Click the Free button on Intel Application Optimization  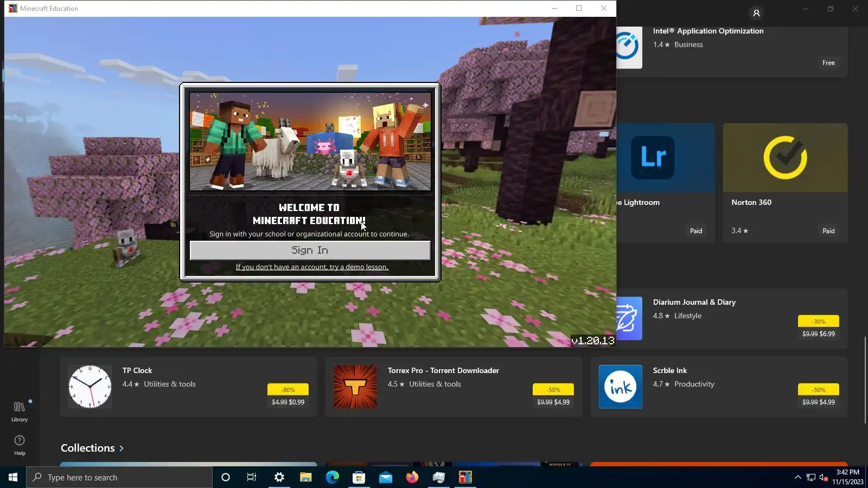point(828,63)
